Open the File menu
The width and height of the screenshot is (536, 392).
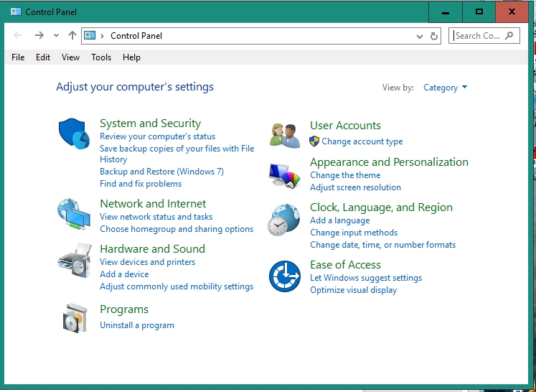pyautogui.click(x=18, y=57)
